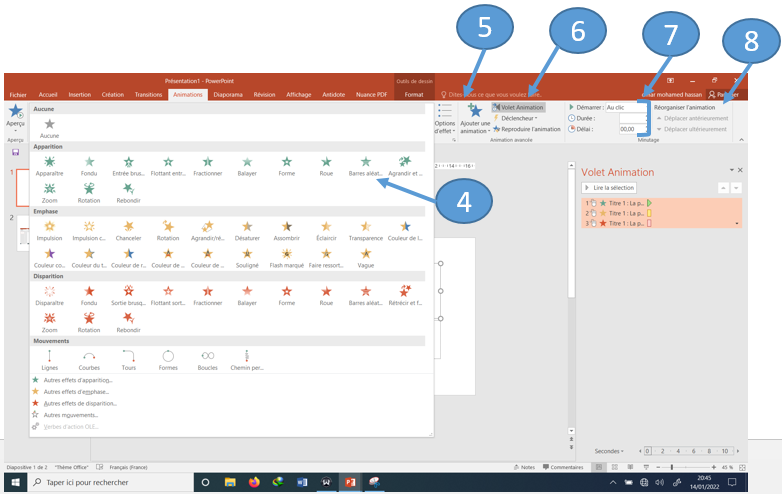Click the Ajouter une animation icon

pos(475,112)
